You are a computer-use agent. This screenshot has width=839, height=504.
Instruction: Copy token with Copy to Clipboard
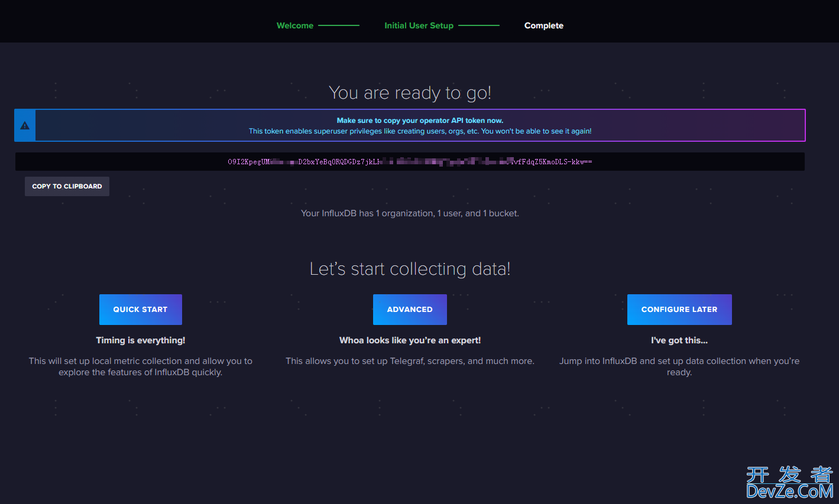pyautogui.click(x=67, y=186)
